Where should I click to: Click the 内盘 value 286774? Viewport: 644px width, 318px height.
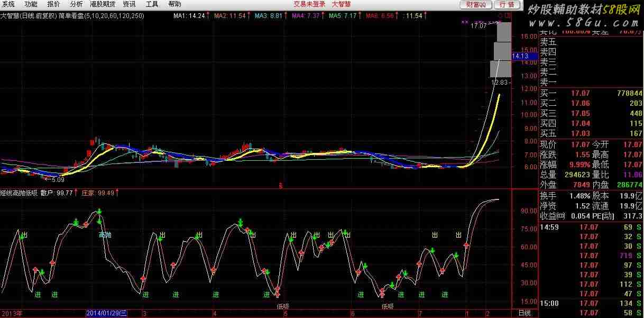(x=629, y=185)
